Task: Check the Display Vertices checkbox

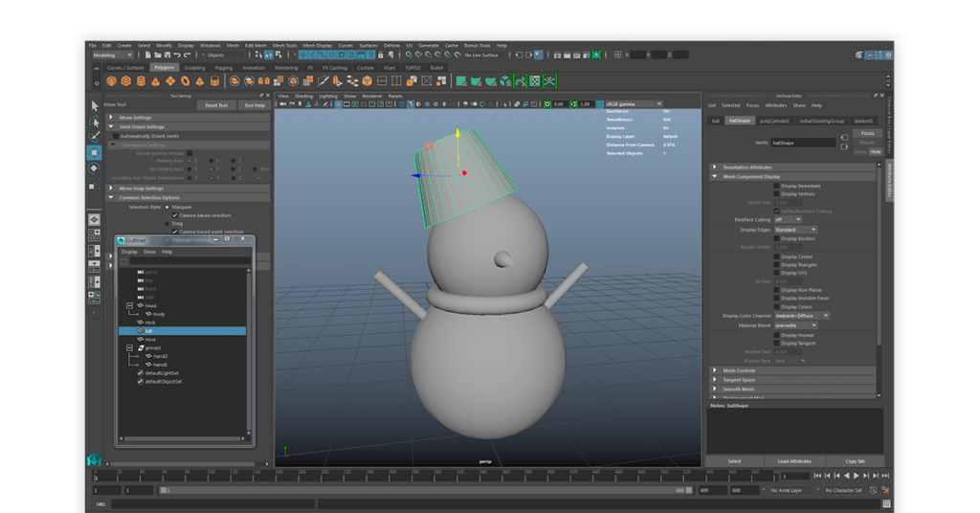Action: 776,194
